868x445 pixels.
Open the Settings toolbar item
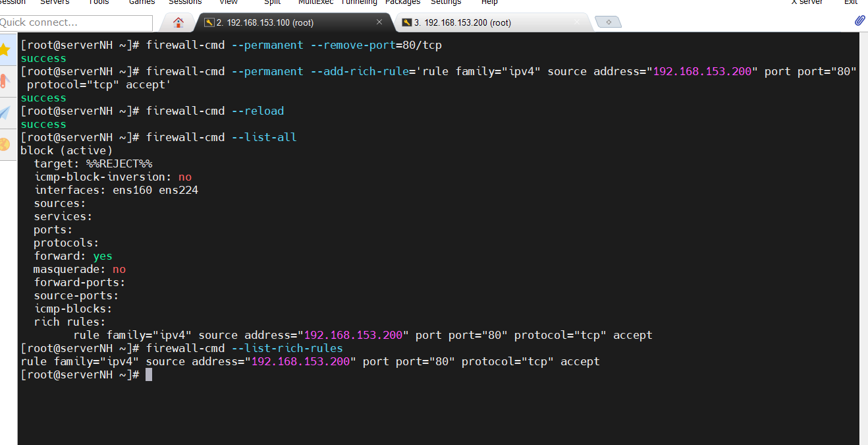[x=446, y=3]
